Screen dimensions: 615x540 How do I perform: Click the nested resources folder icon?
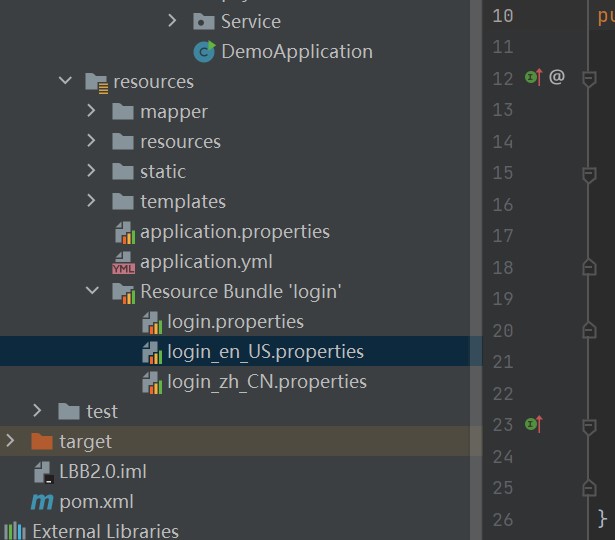tap(123, 142)
